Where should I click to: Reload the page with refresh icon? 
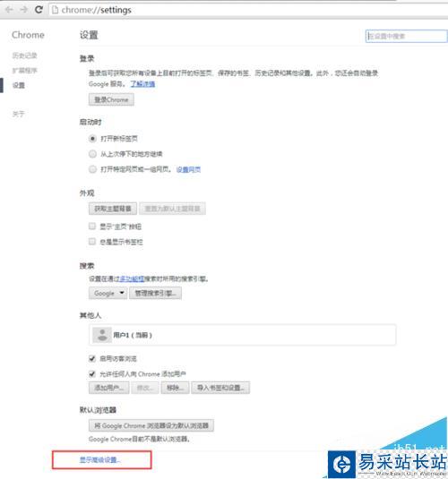click(x=39, y=10)
